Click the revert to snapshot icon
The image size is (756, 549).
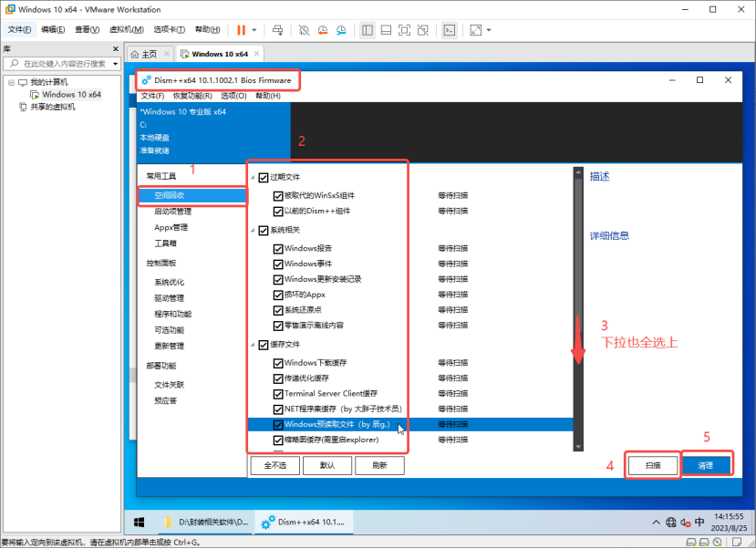click(323, 30)
